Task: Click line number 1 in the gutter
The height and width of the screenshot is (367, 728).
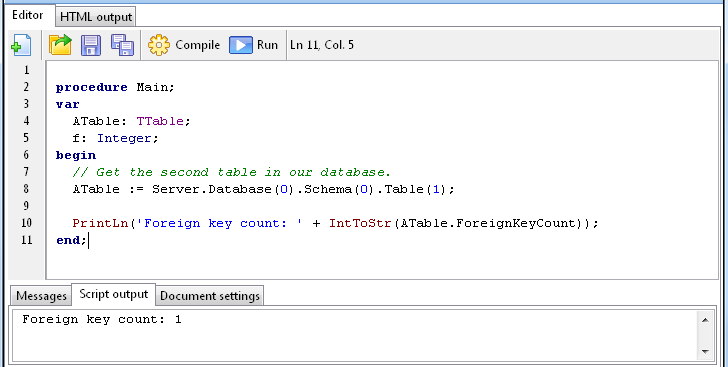Action: point(26,70)
